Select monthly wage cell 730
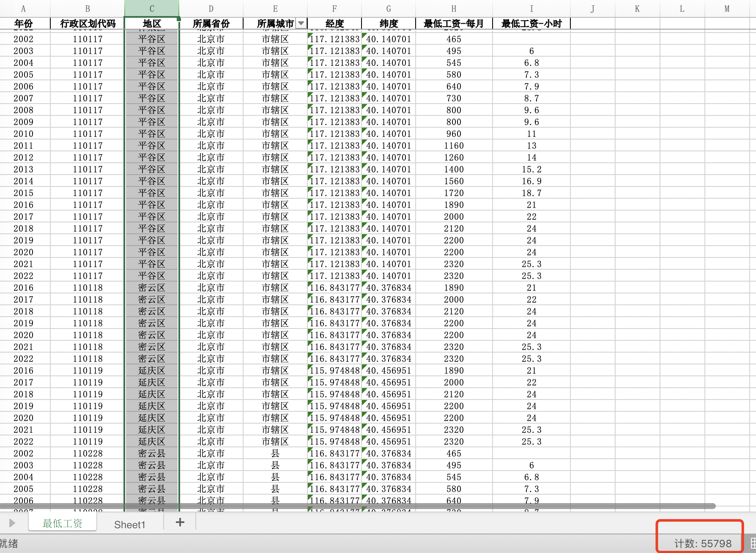 [454, 98]
